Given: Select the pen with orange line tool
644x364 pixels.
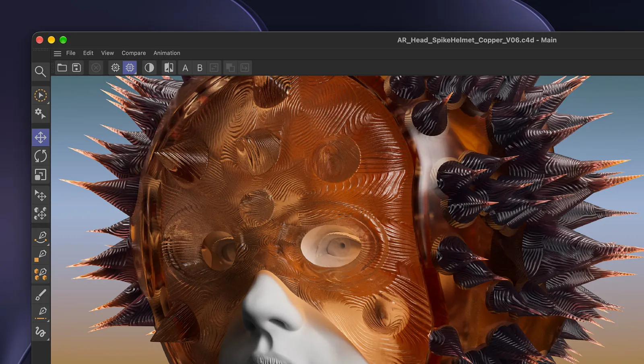Looking at the screenshot, I should [41, 313].
